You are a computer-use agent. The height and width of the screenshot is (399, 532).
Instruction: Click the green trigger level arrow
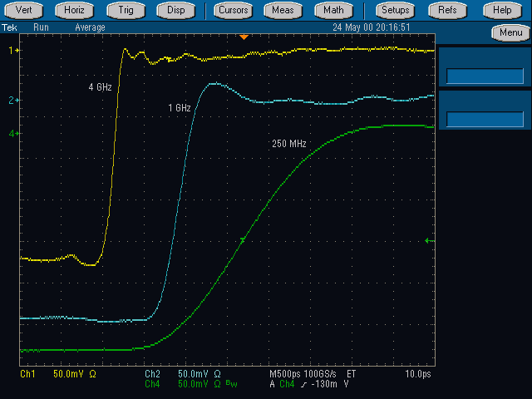click(x=427, y=241)
